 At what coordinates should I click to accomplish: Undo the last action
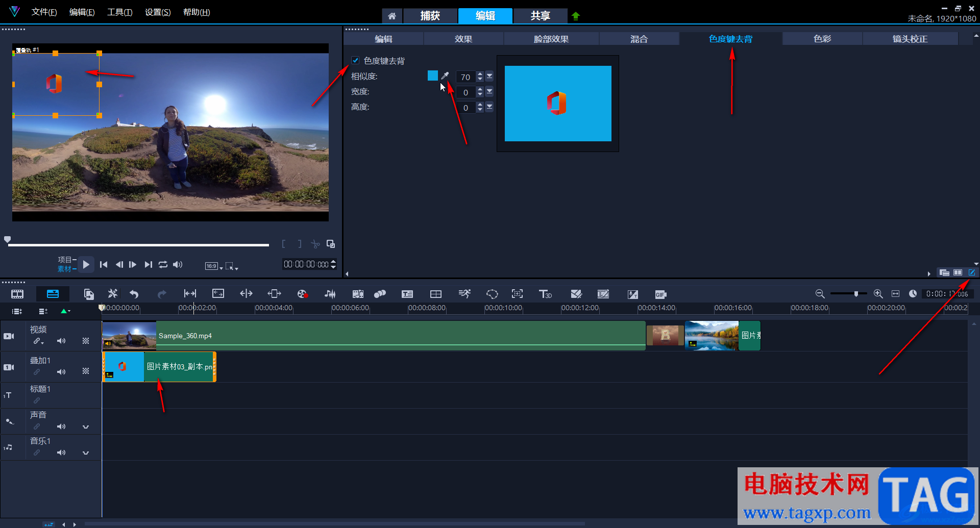134,294
